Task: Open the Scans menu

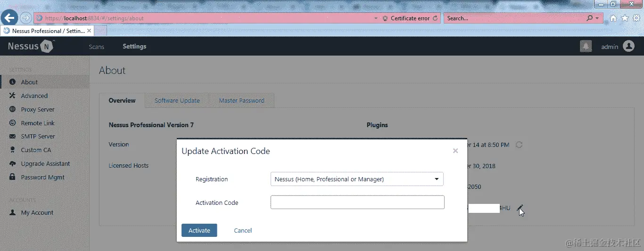Action: coord(97,47)
